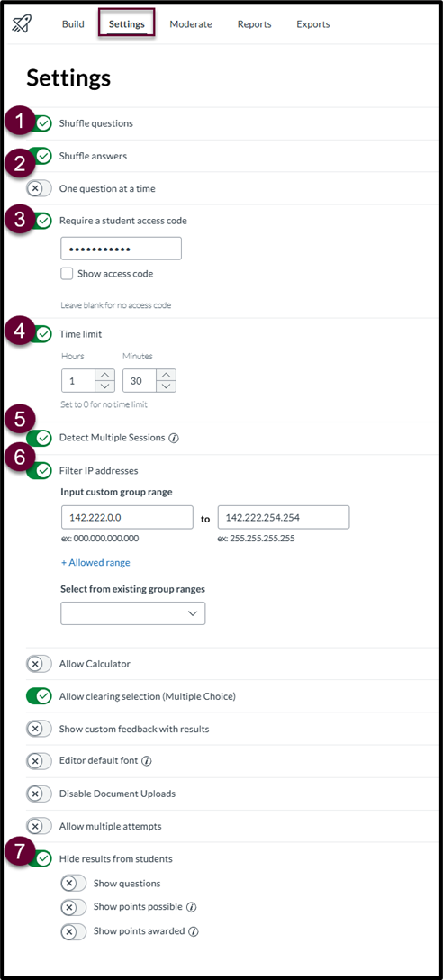Image resolution: width=443 pixels, height=980 pixels.
Task: Open the Moderate tab
Action: click(x=191, y=24)
